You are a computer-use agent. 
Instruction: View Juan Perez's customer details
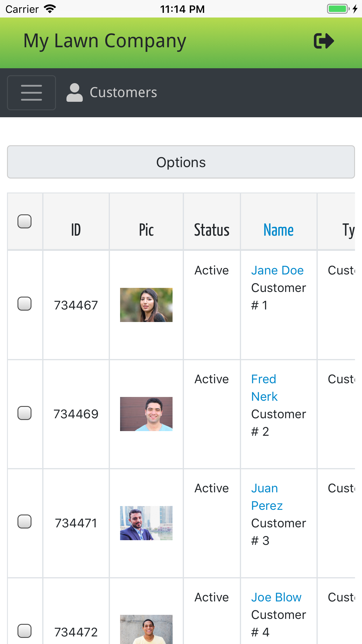coord(266,497)
